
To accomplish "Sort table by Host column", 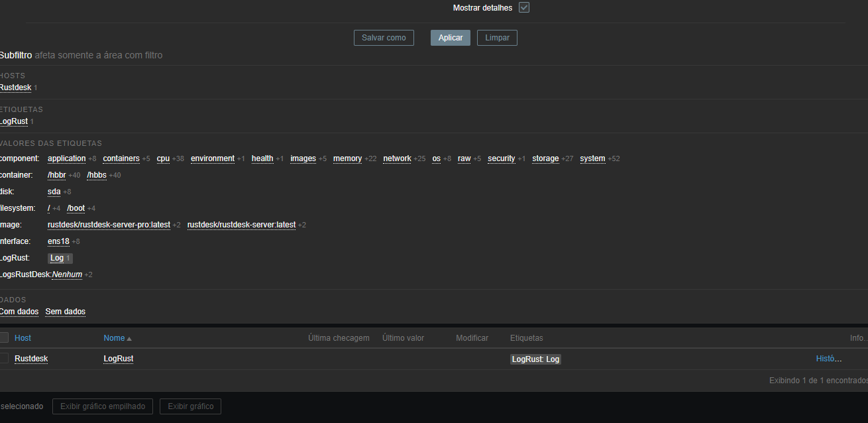I will [23, 338].
